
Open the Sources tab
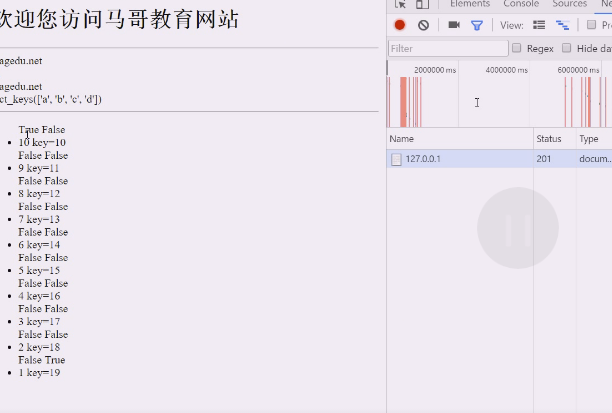tap(569, 4)
